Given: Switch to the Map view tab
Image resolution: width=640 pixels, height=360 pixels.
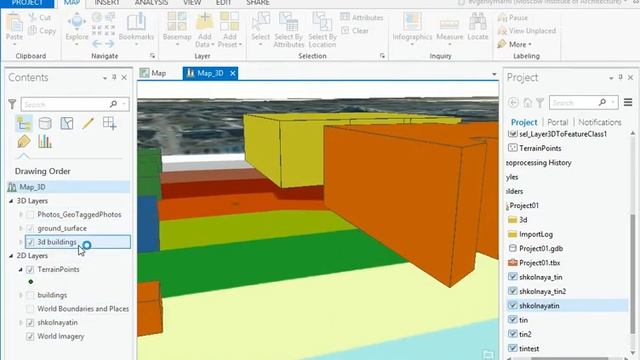Looking at the screenshot, I should click(153, 73).
